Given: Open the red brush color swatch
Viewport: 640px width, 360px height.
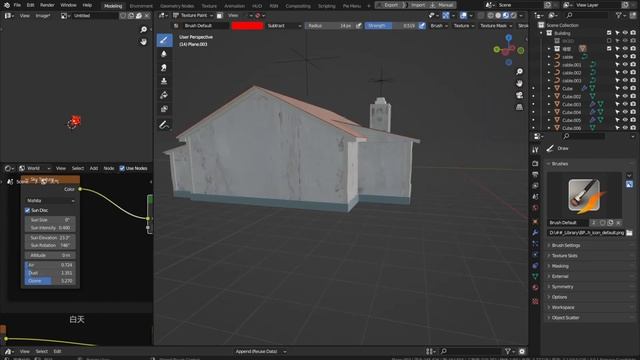Looking at the screenshot, I should pos(247,26).
